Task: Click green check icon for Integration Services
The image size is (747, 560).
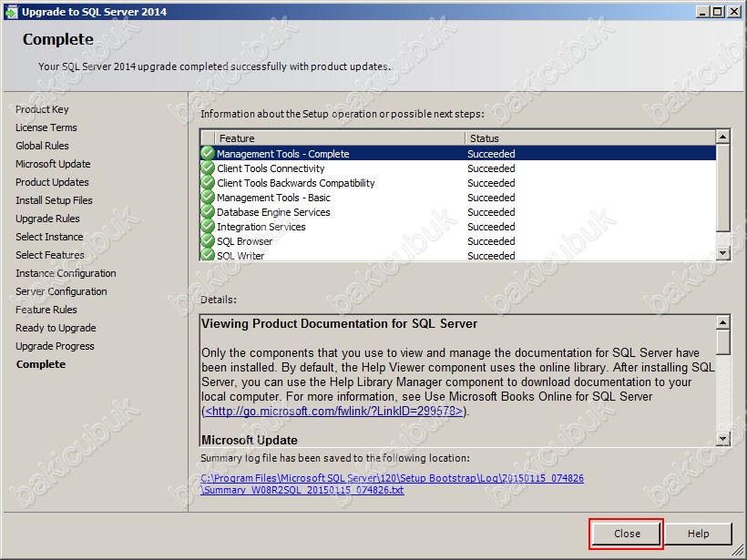Action: click(208, 227)
